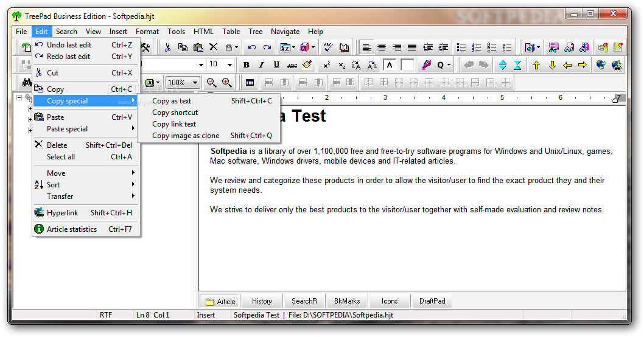This screenshot has height=337, width=644.
Task: Choose Copy shortcut from submenu
Action: pyautogui.click(x=209, y=113)
